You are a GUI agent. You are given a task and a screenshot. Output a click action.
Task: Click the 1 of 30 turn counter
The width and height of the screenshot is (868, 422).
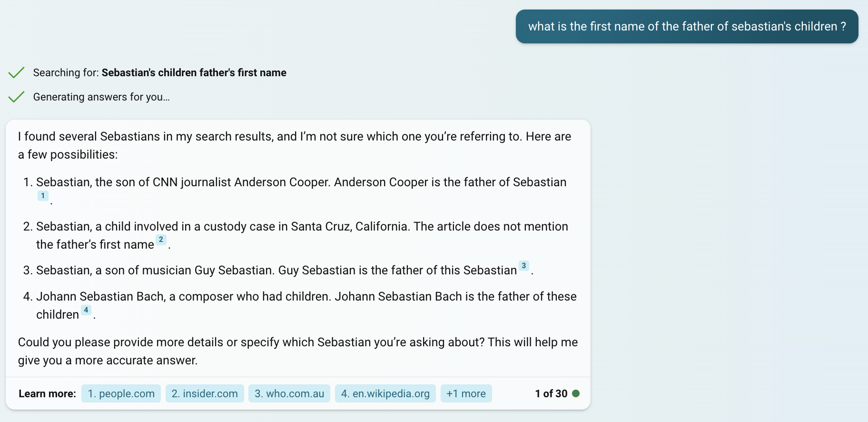(551, 393)
